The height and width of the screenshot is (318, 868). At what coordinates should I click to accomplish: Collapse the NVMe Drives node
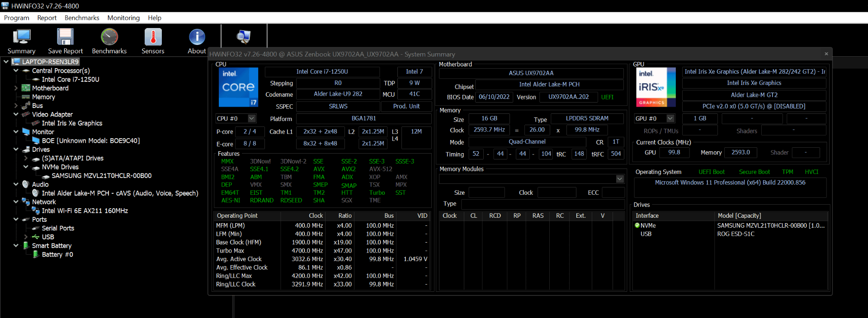click(x=26, y=167)
